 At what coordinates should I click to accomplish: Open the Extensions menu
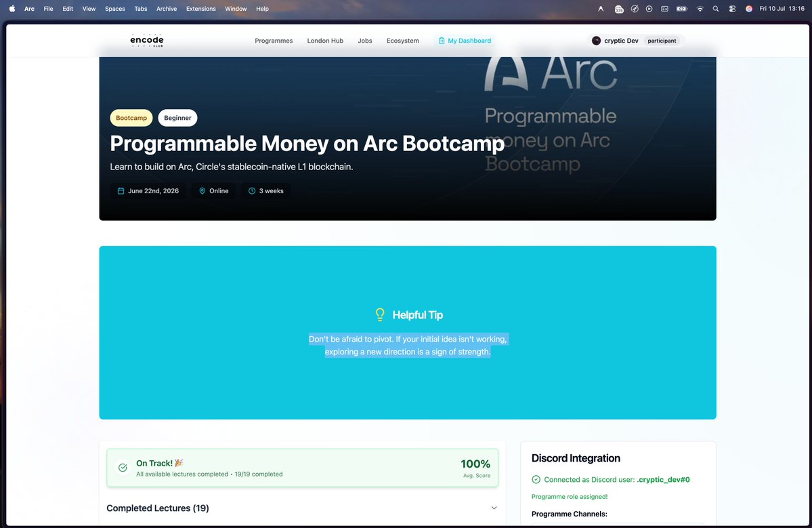coord(201,9)
